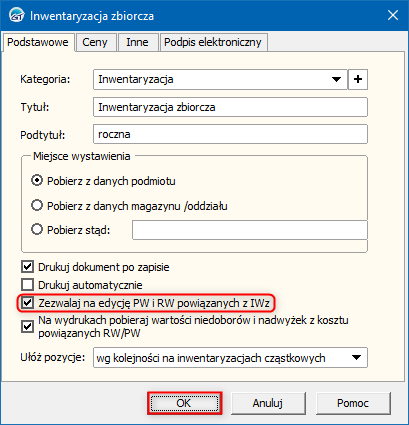
Task: Uncheck Drukuj dokument po zapisie
Action: [x=27, y=267]
